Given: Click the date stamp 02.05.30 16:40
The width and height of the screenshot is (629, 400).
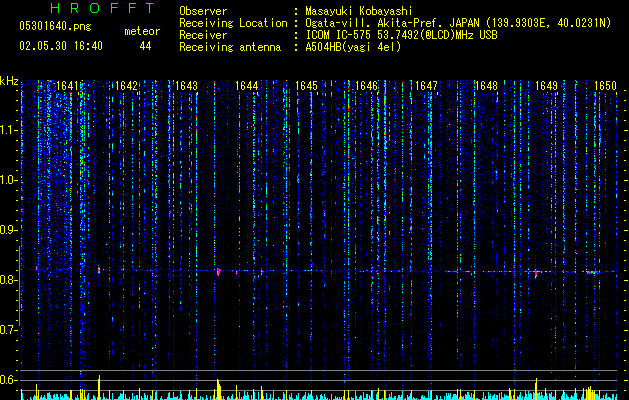Looking at the screenshot, I should (x=61, y=46).
